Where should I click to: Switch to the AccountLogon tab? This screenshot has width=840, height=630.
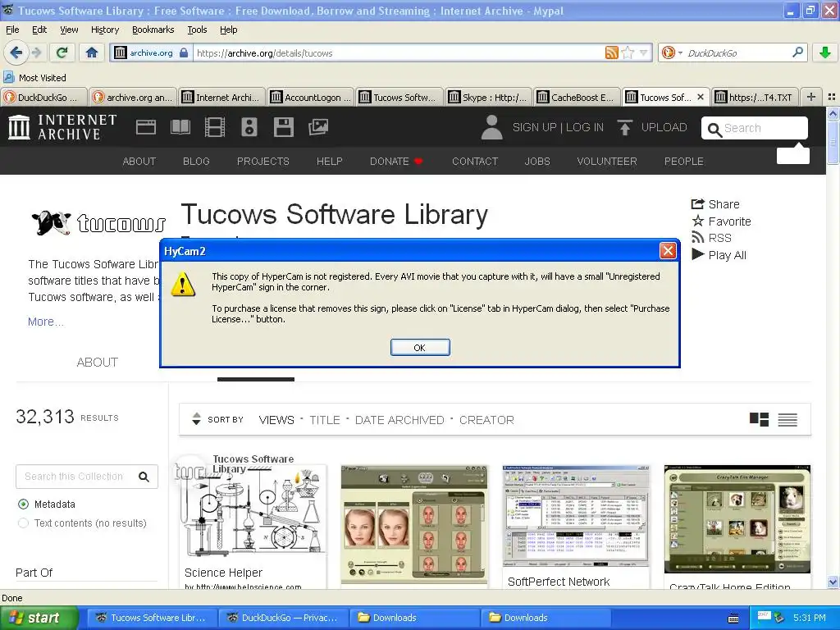tap(311, 97)
